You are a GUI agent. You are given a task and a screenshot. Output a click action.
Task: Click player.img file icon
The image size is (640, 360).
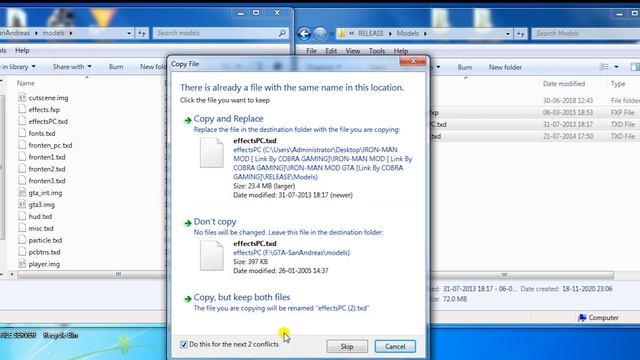[x=22, y=263]
